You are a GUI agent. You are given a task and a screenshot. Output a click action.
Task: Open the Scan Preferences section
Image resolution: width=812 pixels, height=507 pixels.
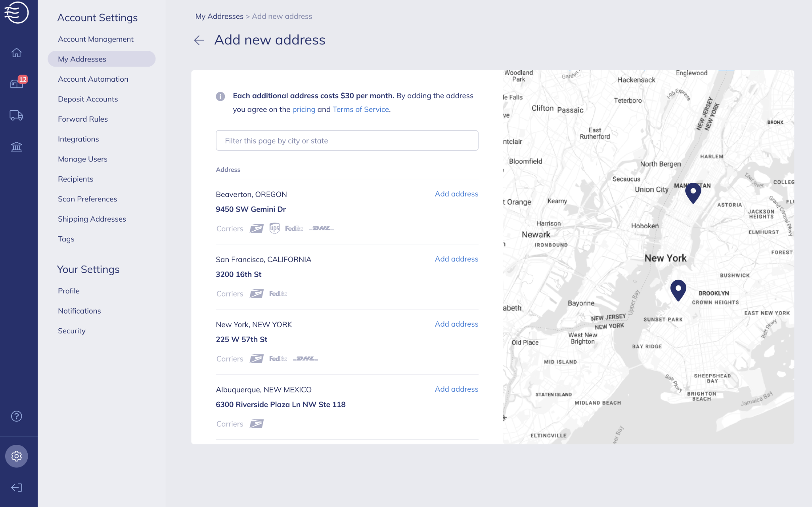pos(87,199)
